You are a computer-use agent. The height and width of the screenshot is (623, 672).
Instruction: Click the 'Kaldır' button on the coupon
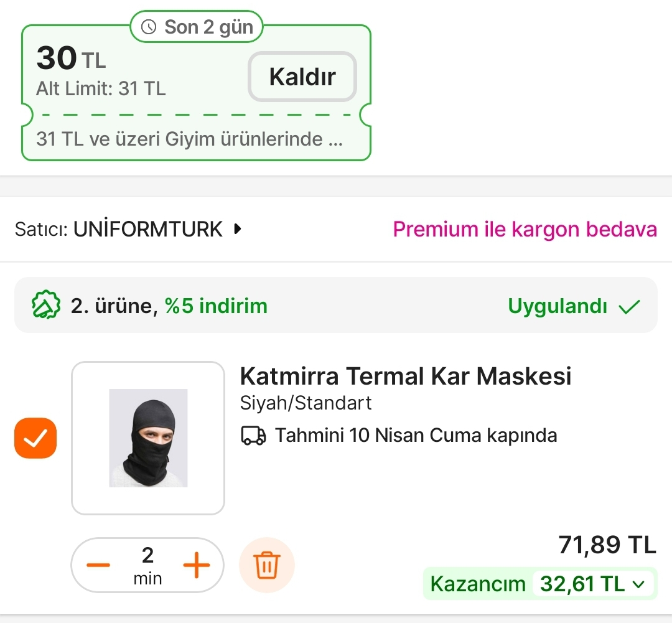(x=302, y=76)
